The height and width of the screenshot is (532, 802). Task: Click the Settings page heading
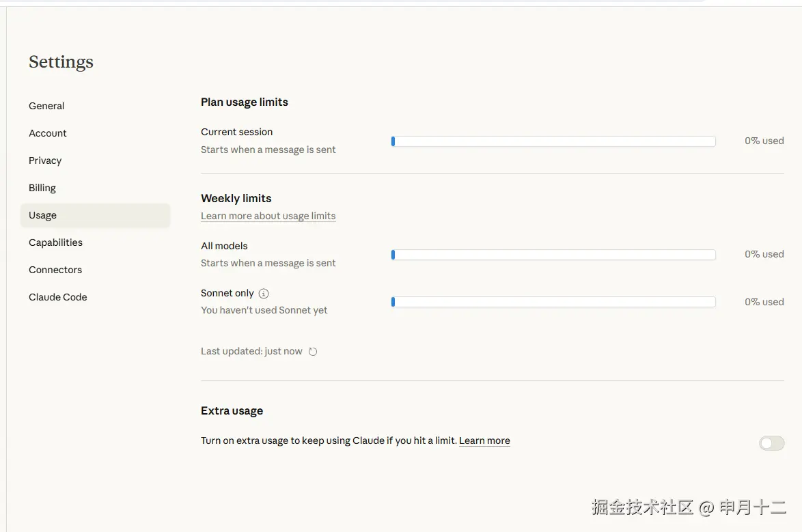point(61,62)
